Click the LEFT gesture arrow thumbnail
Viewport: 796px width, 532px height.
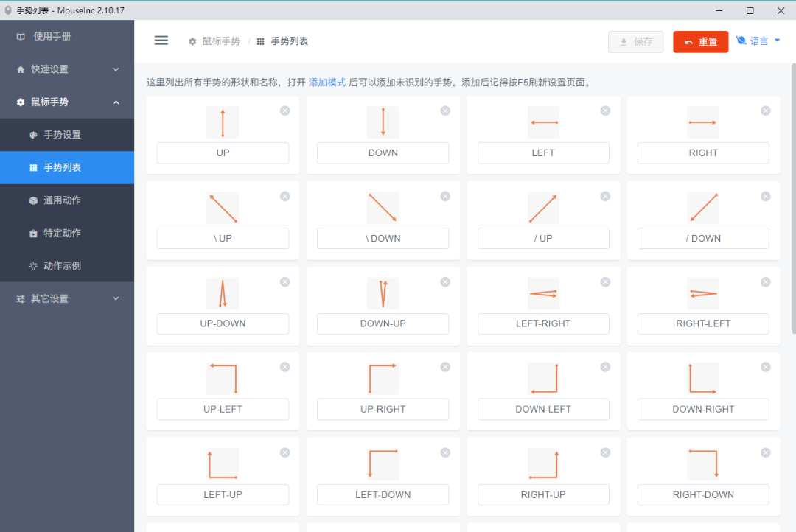pyautogui.click(x=543, y=122)
